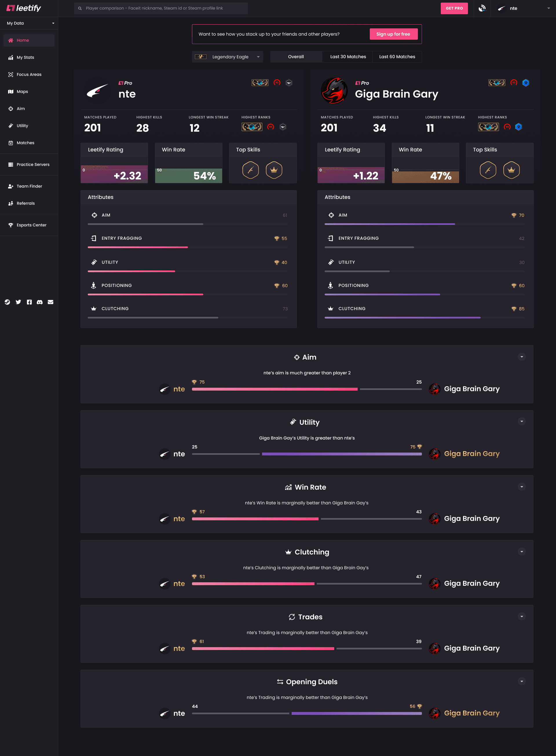Open Referrals page
This screenshot has height=756, width=556.
29,203
